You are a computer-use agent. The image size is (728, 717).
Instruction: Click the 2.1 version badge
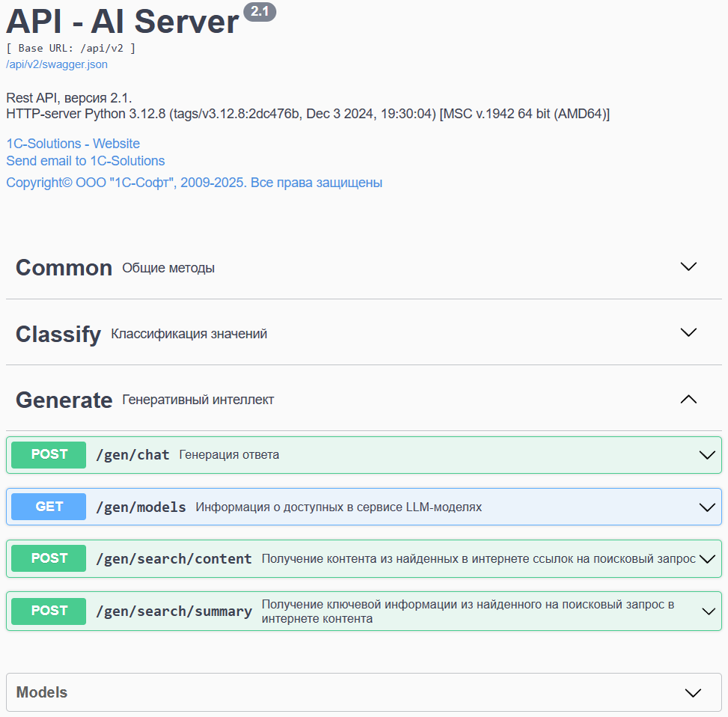[x=260, y=13]
